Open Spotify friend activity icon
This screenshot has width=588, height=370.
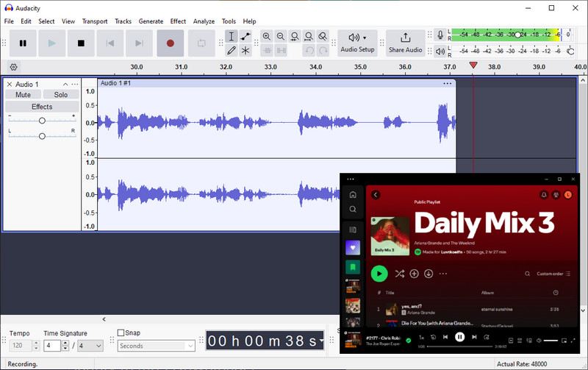coord(556,195)
